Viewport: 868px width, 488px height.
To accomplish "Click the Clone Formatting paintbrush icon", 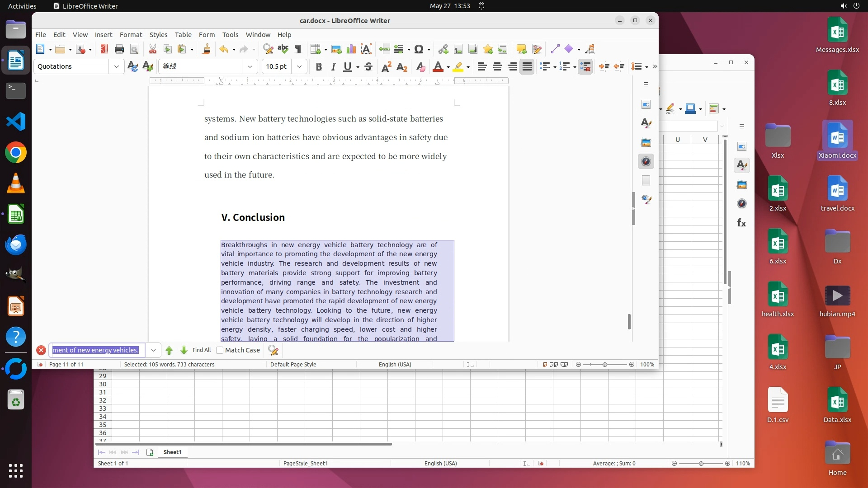I will coord(207,49).
